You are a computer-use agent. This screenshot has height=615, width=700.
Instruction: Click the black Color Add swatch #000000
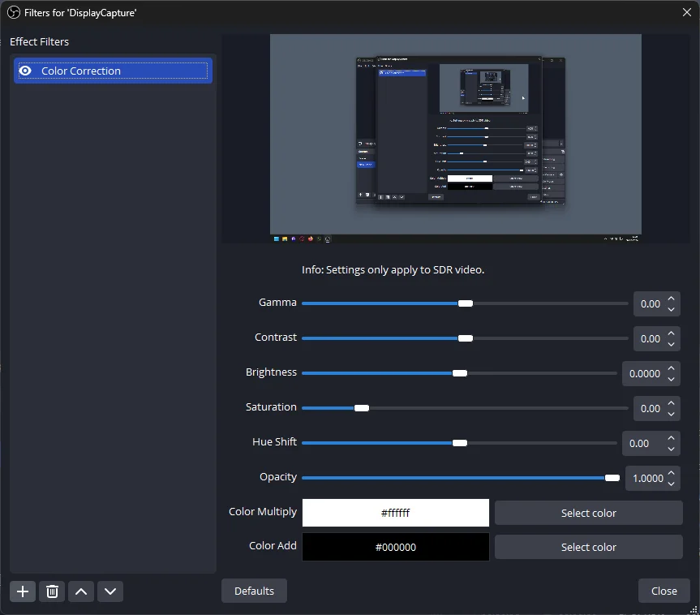click(x=396, y=547)
